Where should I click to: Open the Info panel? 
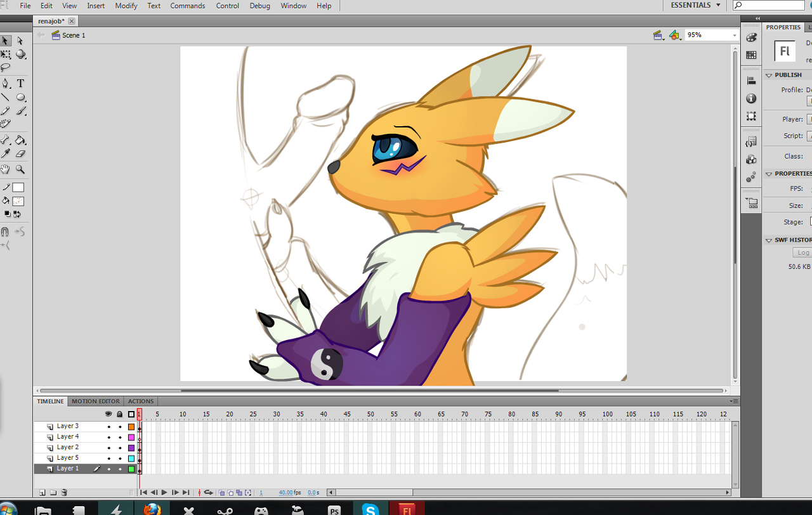click(752, 98)
